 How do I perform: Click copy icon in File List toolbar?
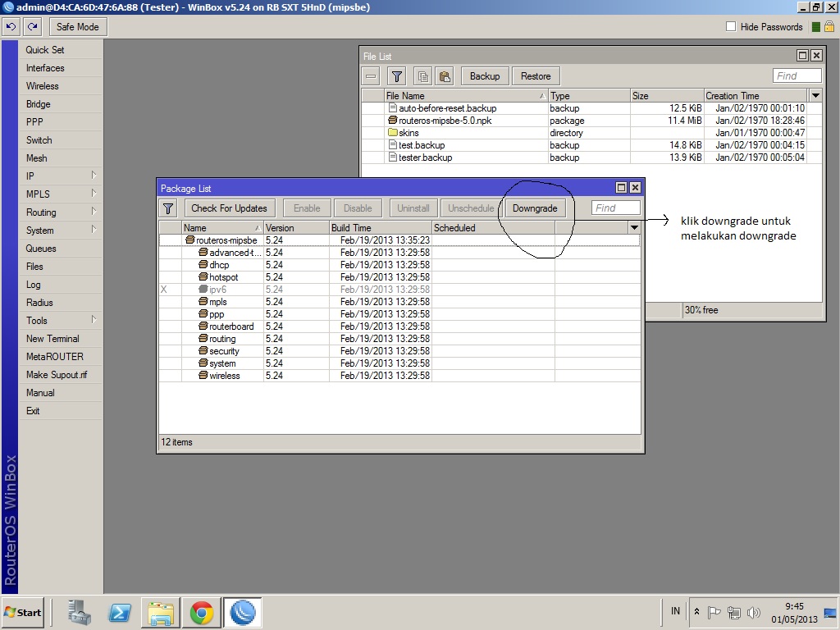[423, 76]
